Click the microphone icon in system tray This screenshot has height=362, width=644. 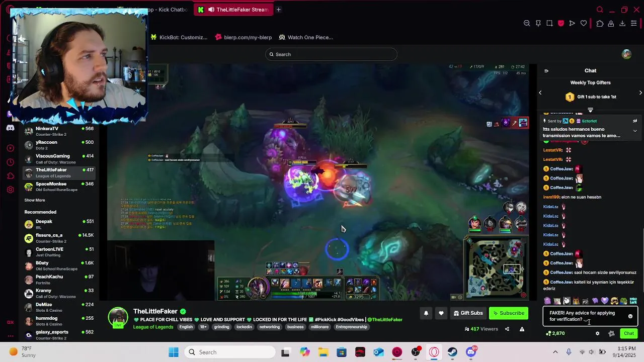coord(569,352)
